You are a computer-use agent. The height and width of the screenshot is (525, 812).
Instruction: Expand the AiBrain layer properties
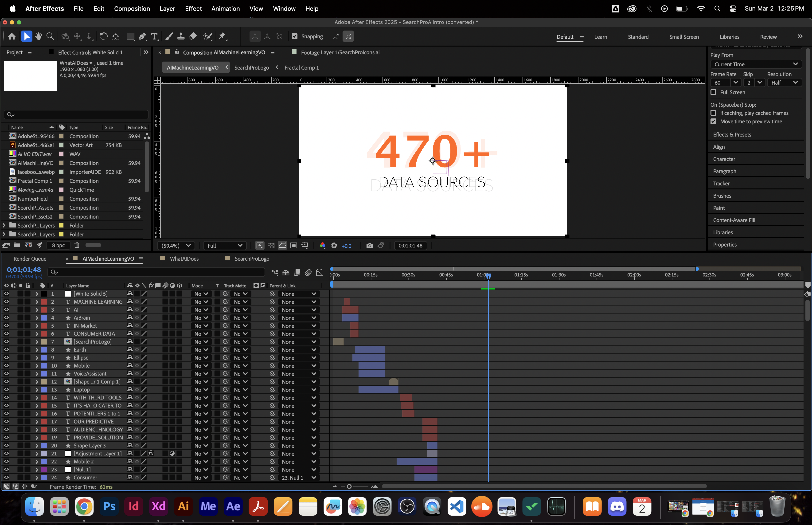36,318
